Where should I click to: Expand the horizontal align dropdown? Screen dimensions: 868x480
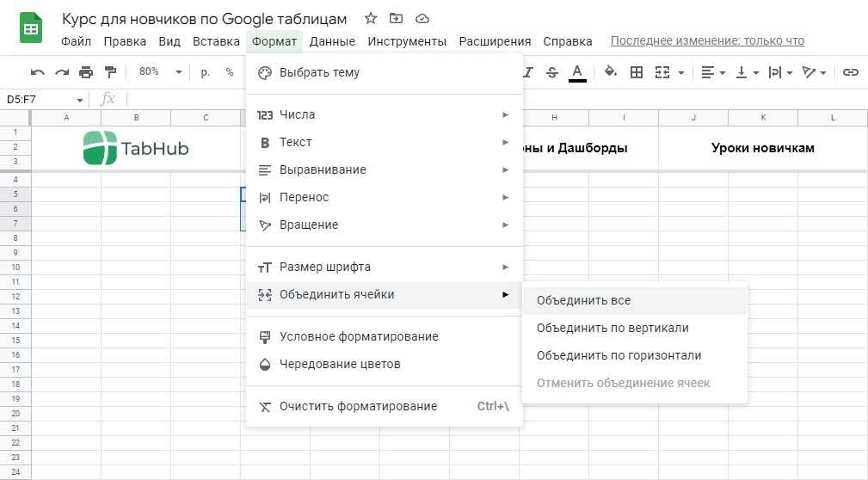[x=712, y=72]
